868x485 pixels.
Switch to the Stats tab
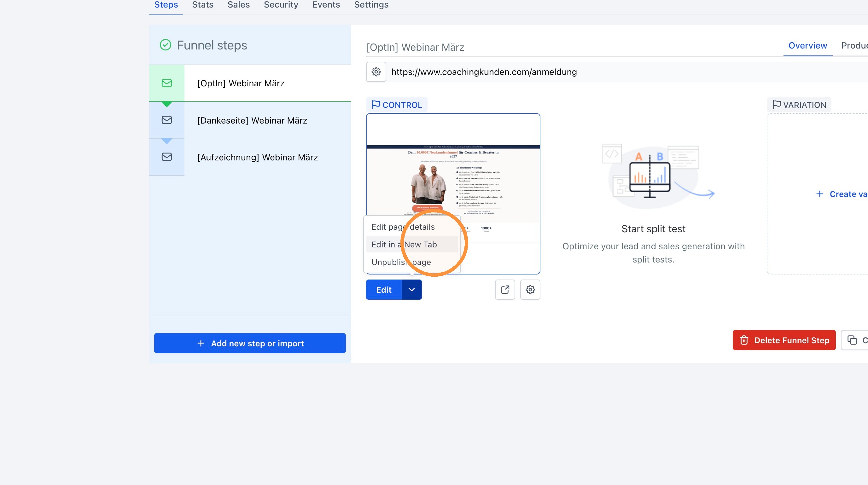[202, 5]
